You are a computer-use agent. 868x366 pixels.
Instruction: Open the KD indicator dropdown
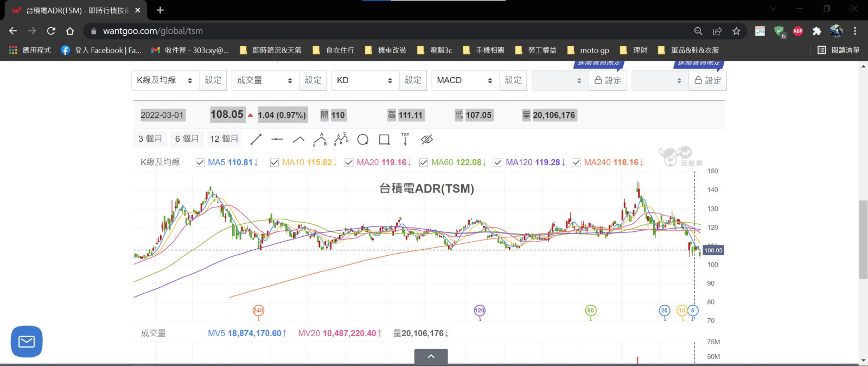click(365, 80)
